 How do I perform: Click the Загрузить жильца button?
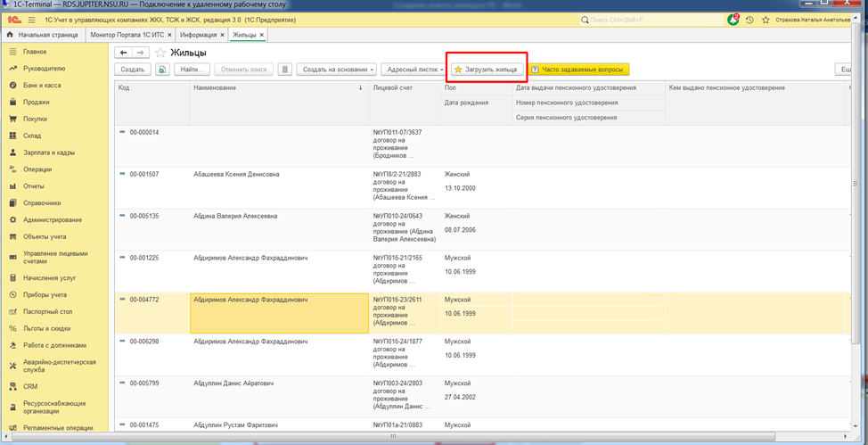(x=485, y=69)
